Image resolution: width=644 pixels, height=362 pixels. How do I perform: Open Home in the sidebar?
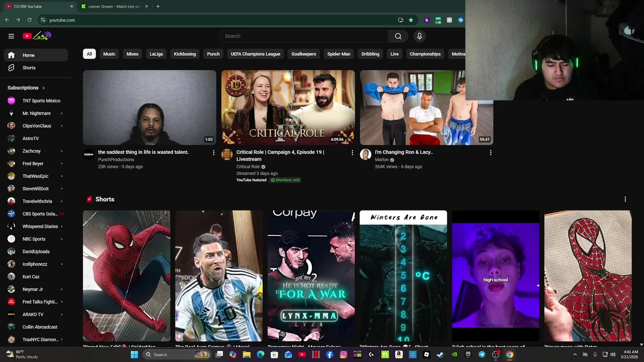click(x=36, y=55)
